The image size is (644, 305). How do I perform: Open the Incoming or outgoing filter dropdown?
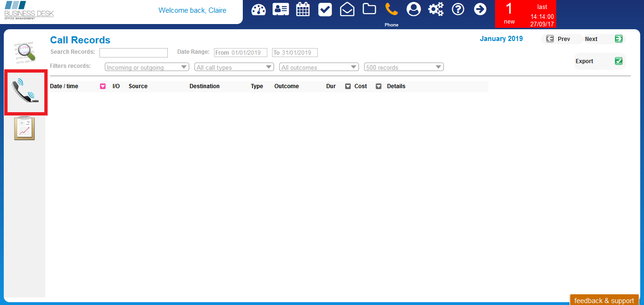146,67
